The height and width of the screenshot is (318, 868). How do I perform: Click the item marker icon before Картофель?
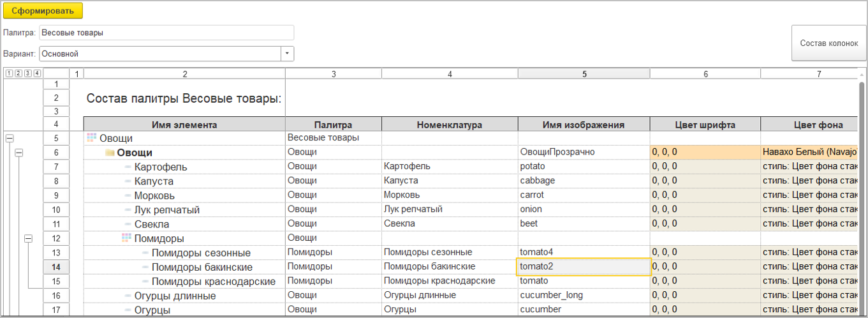128,167
